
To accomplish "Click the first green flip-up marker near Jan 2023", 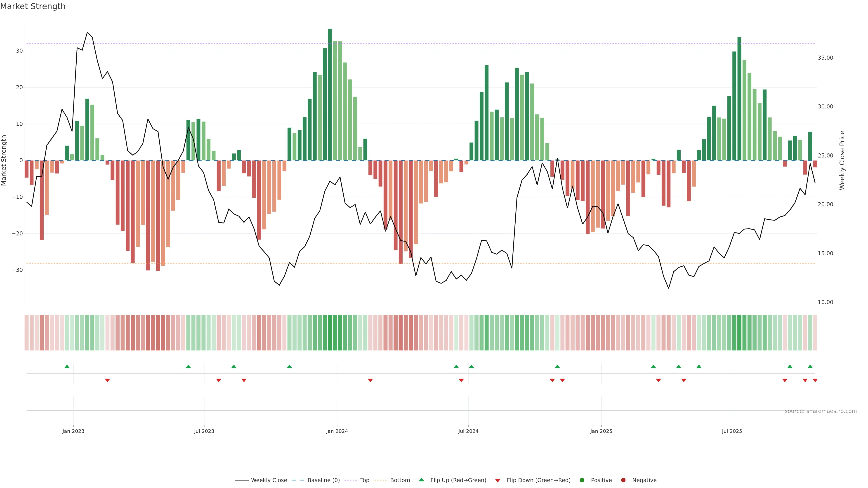I will coord(67,366).
